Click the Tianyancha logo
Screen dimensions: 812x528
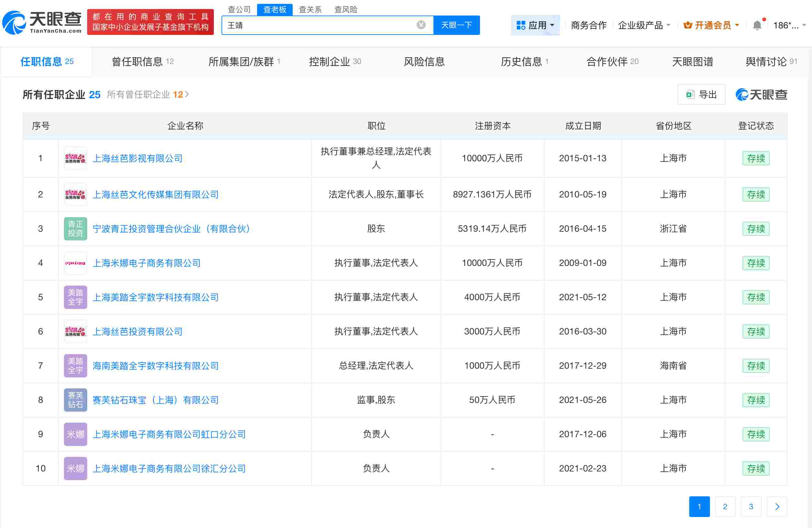(x=41, y=22)
